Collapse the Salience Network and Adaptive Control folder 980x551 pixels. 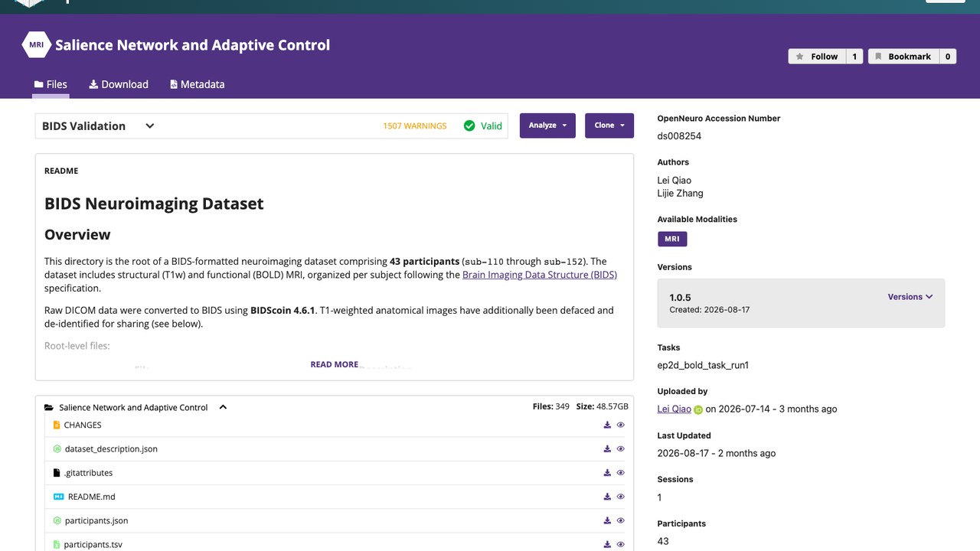point(224,407)
